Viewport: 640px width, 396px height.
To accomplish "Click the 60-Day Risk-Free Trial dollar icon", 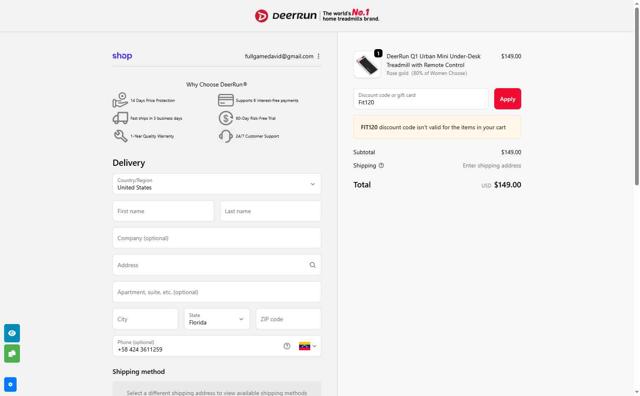I will click(x=226, y=118).
